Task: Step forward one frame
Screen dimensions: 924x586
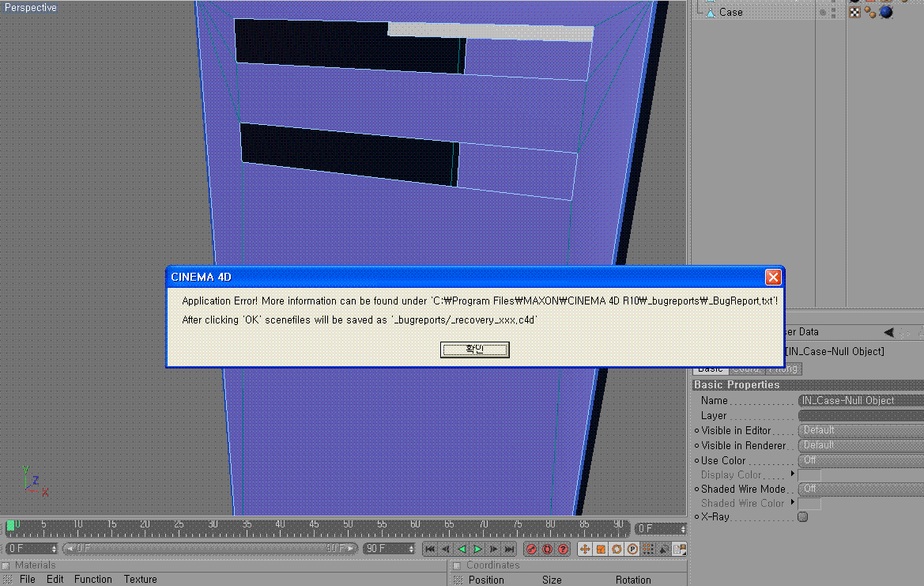Action: [494, 550]
